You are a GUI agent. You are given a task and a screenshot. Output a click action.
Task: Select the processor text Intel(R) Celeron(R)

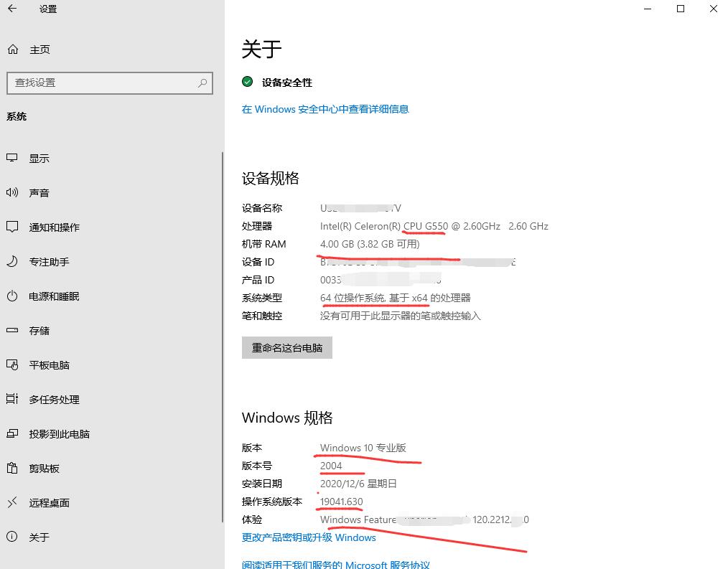coord(360,226)
